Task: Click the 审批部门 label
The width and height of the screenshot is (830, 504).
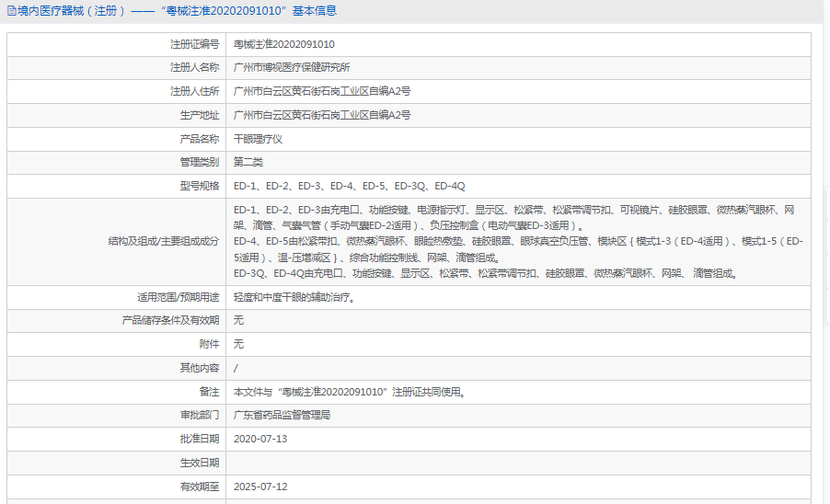Action: click(x=199, y=415)
